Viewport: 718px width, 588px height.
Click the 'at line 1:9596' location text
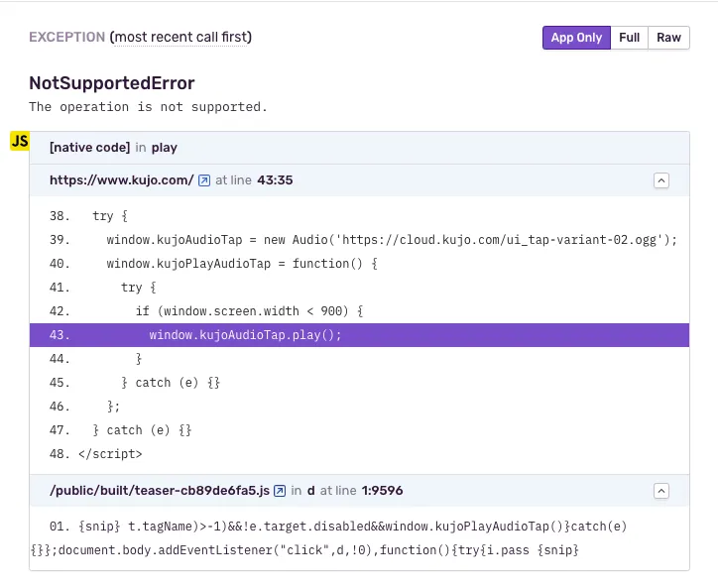361,491
